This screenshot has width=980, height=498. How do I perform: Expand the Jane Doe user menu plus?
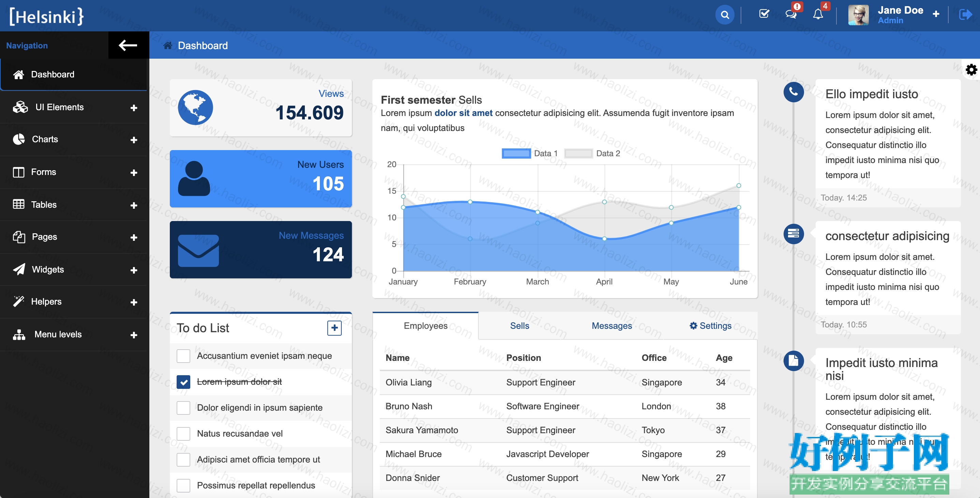coord(936,14)
